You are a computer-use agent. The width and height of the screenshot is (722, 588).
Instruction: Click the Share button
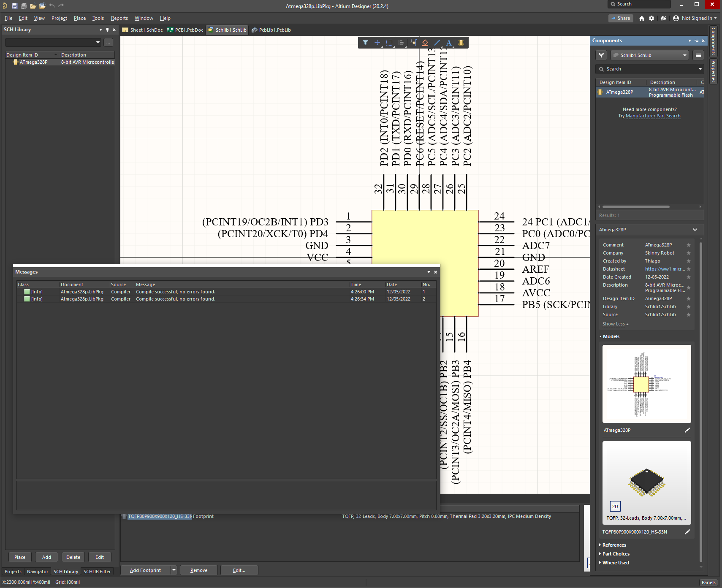coord(621,18)
